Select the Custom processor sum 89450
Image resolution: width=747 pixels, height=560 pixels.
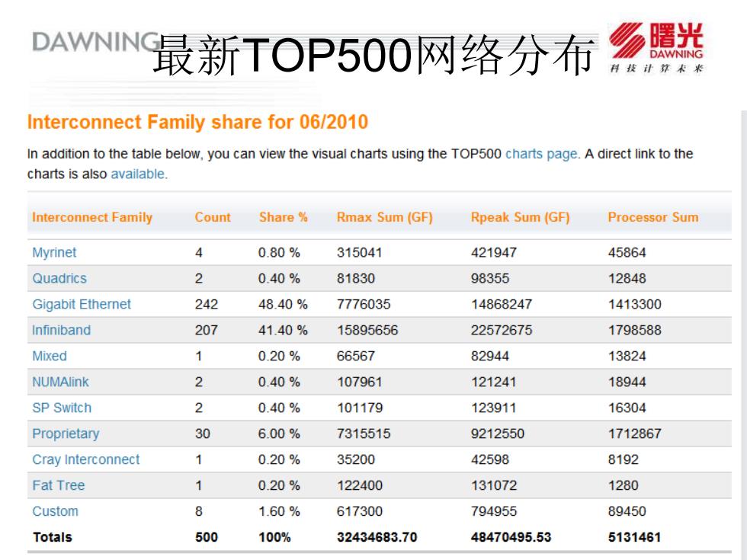point(627,511)
